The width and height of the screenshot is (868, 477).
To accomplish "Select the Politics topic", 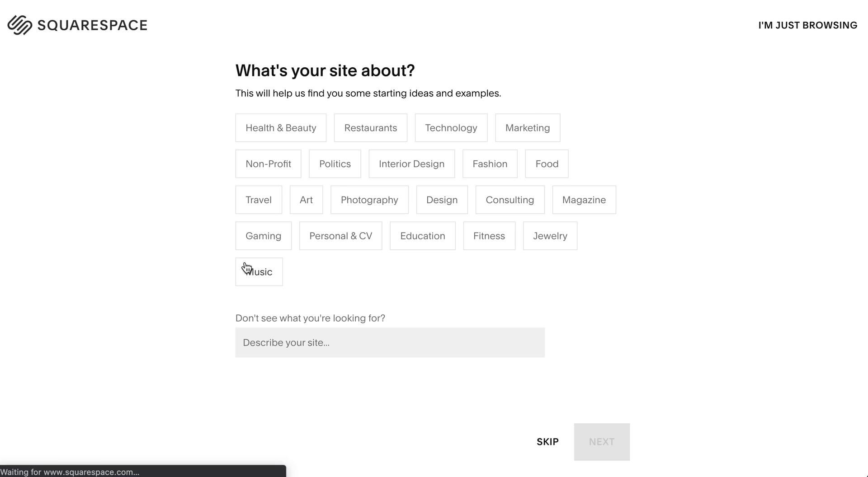I will tap(335, 164).
